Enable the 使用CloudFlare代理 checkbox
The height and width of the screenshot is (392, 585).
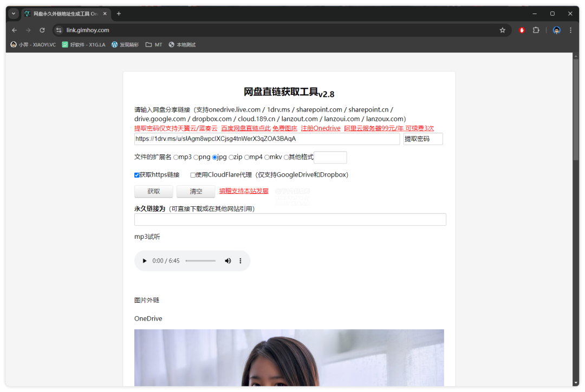(x=193, y=175)
